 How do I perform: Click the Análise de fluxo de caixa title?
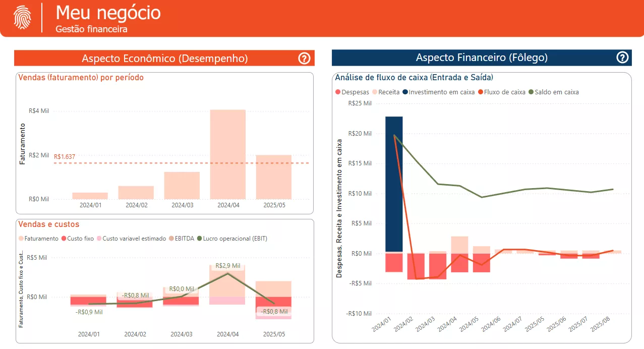click(414, 78)
